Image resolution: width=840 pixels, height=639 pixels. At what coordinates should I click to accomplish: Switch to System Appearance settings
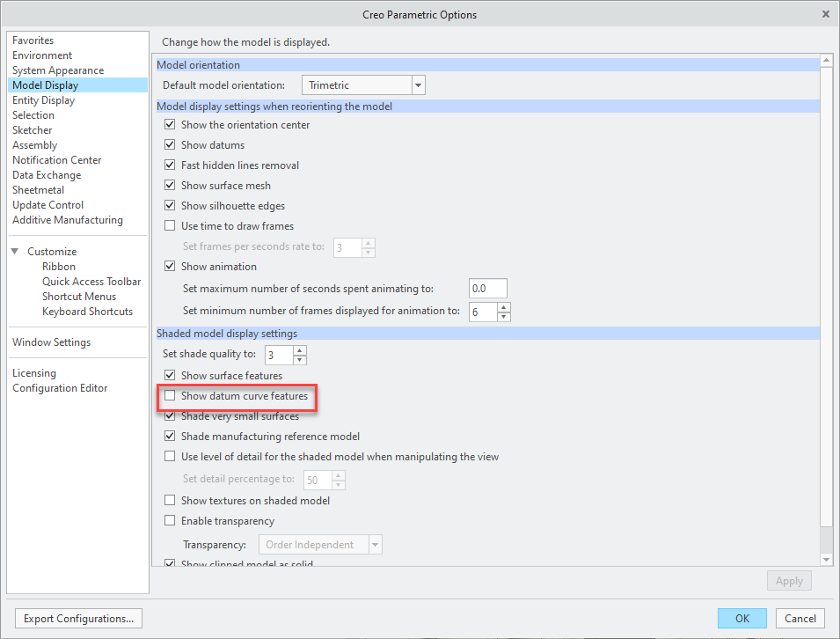58,70
